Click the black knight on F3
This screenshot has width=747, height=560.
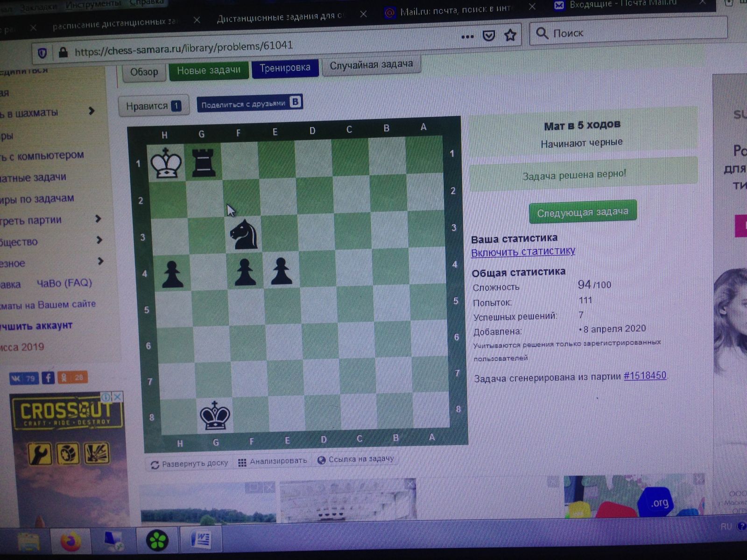coord(244,234)
